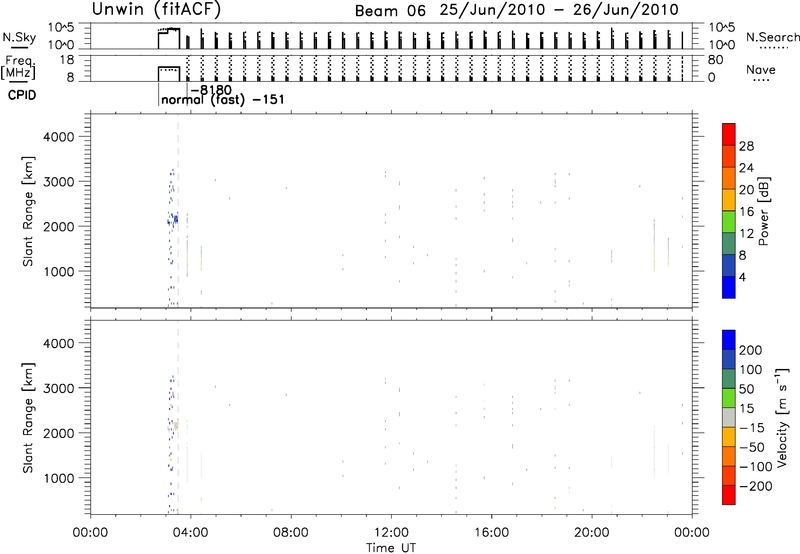Click the "12:00" time tick label
This screenshot has height=554, width=800.
pyautogui.click(x=391, y=533)
